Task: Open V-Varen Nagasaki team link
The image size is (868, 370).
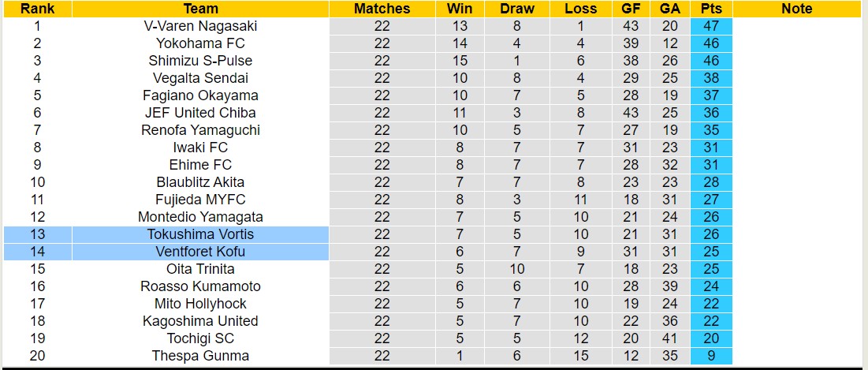Action: pyautogui.click(x=200, y=26)
